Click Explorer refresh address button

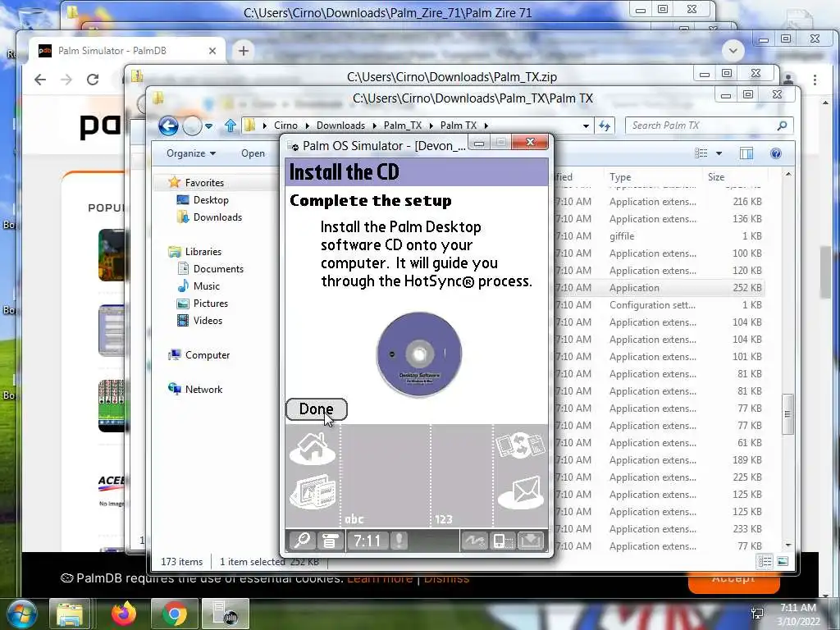(605, 126)
